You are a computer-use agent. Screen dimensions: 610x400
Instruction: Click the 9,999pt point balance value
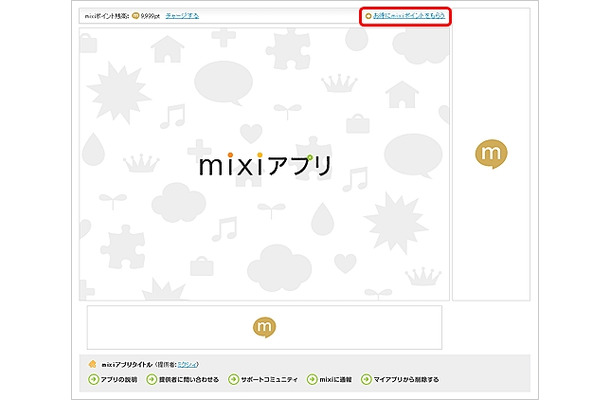[150, 16]
